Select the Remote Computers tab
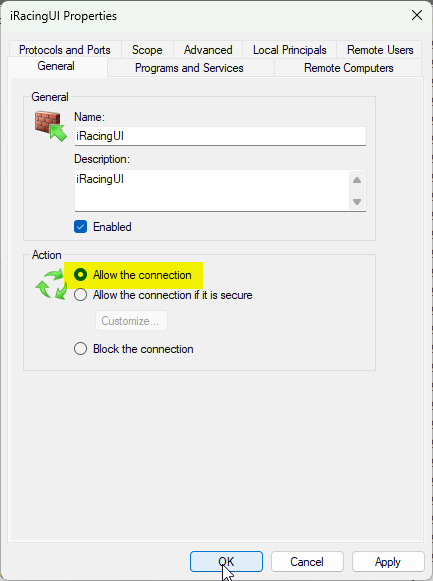The width and height of the screenshot is (433, 581). point(349,68)
